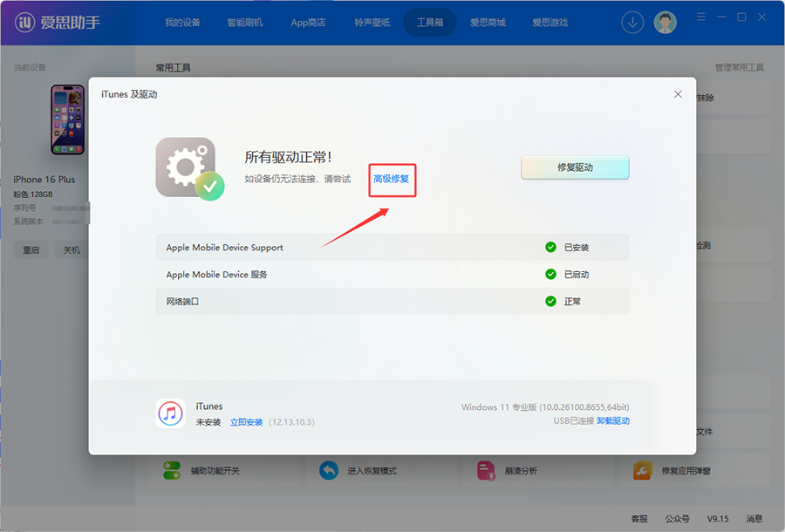Click the 关机 button
785x532 pixels.
click(72, 249)
